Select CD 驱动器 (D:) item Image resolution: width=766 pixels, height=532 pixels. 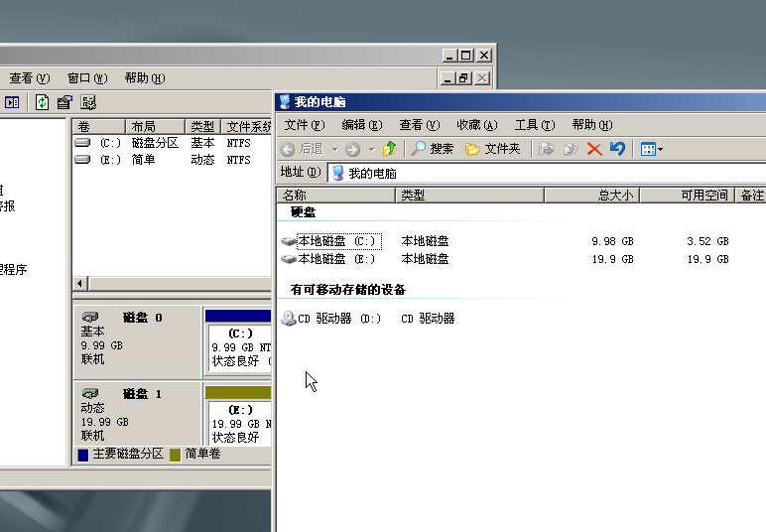click(x=330, y=319)
